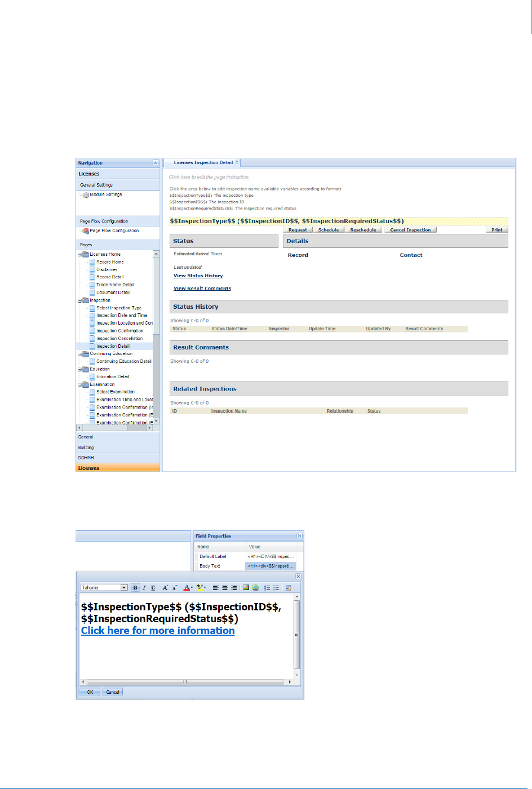Select the Trade Name Detail page
Image resolution: width=532 pixels, height=789 pixels.
click(x=115, y=285)
